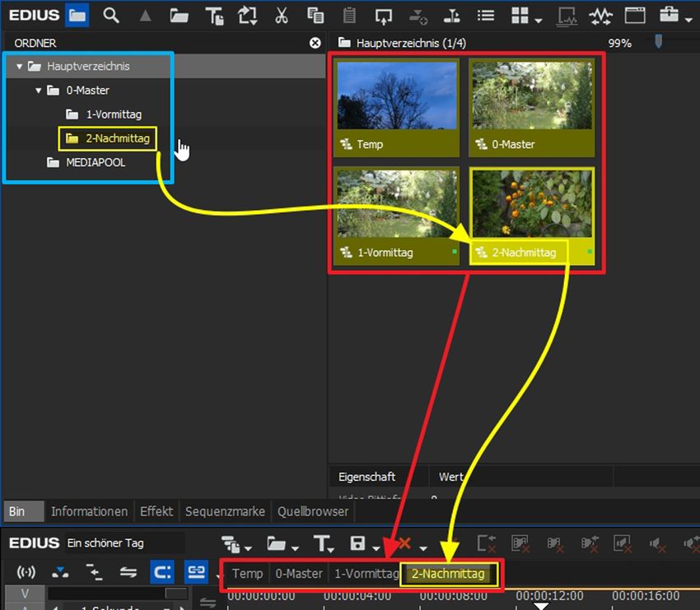Toggle the ripple mode button in timeline
The image size is (700, 610).
point(162,573)
